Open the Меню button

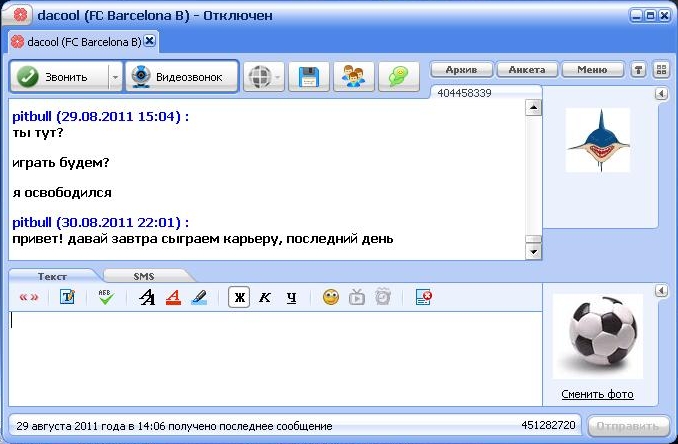(x=592, y=70)
